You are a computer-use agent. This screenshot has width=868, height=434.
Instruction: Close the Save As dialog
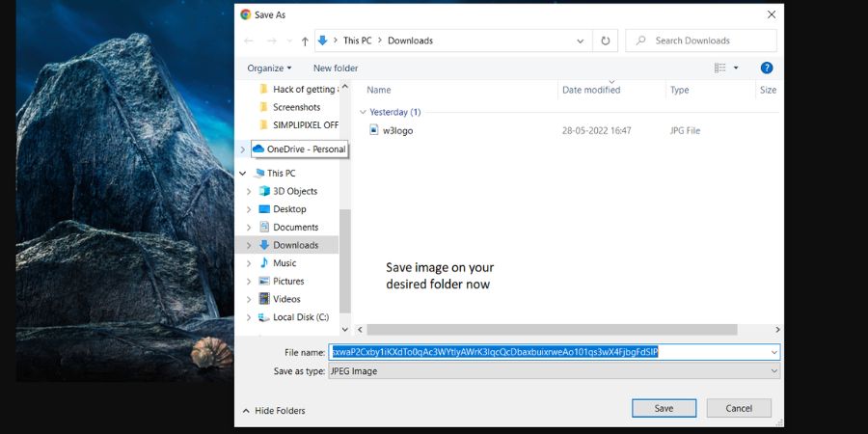coord(772,14)
